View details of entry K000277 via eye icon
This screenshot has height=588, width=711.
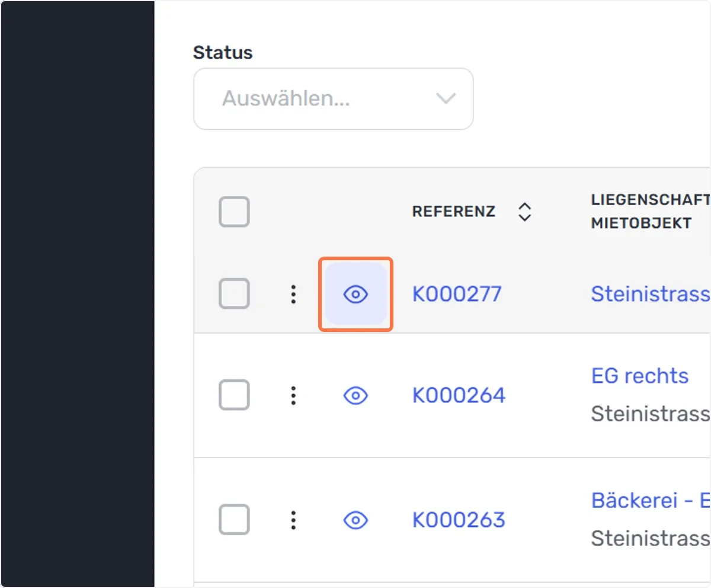point(355,294)
